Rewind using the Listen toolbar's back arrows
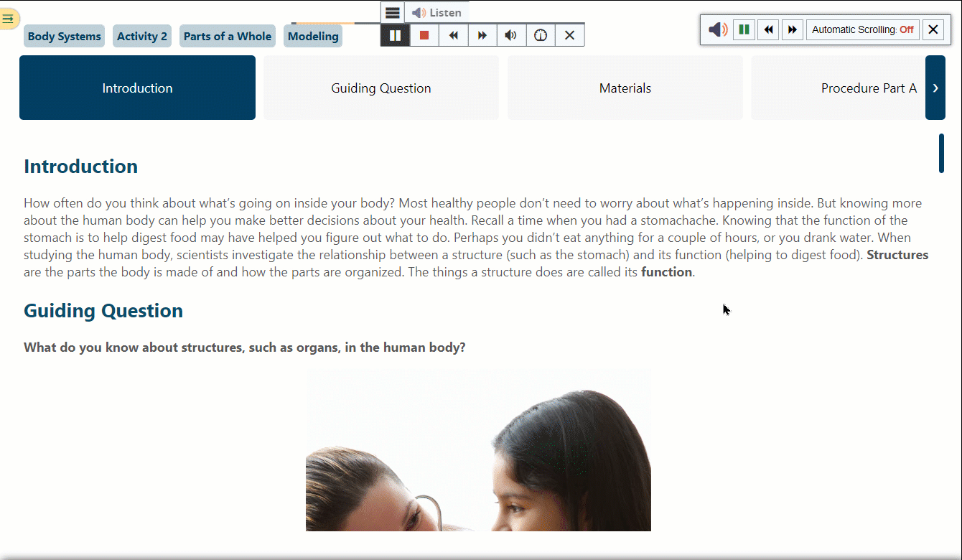The width and height of the screenshot is (962, 560). coord(453,35)
